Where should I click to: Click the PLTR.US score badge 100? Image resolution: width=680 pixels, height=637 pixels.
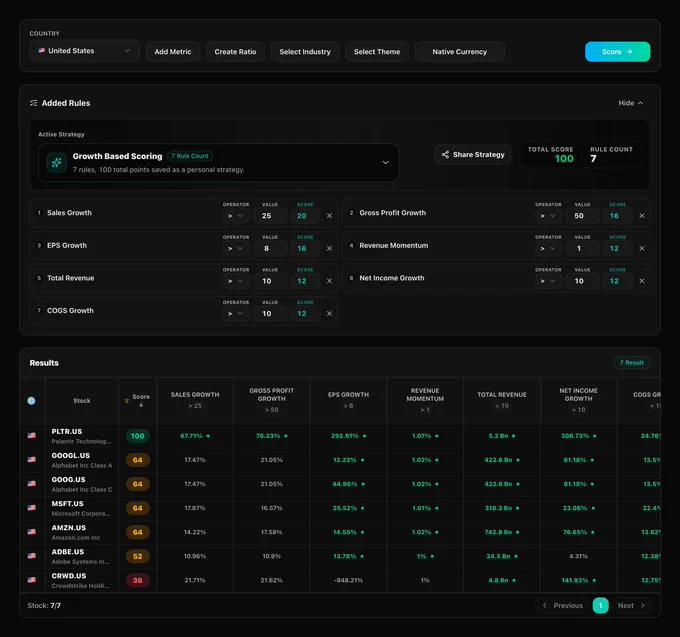pyautogui.click(x=137, y=436)
